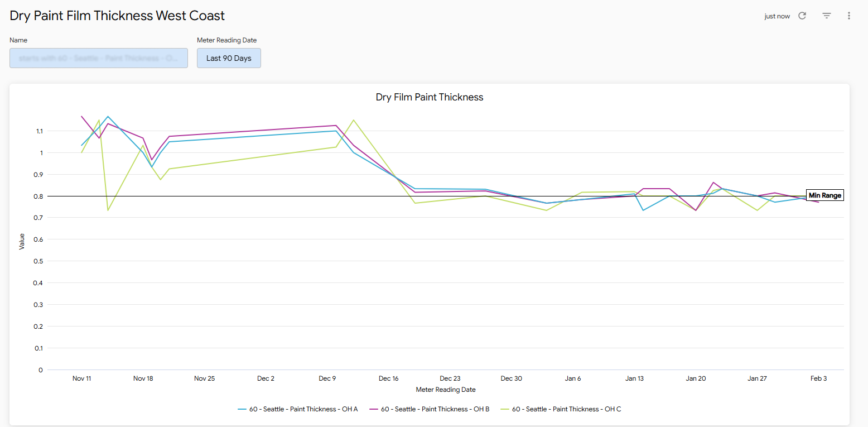This screenshot has height=427, width=868.
Task: Click the Jan 20 x-axis label
Action: pyautogui.click(x=696, y=378)
